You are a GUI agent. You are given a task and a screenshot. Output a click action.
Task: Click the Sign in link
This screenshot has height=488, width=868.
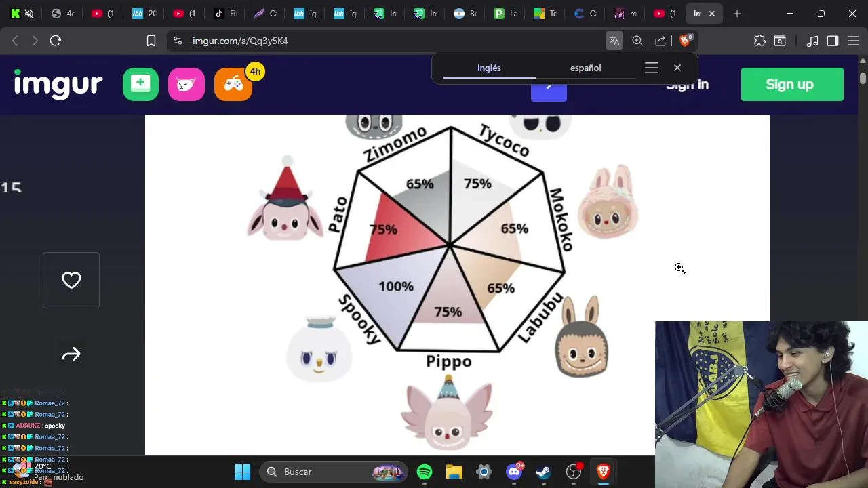(687, 85)
